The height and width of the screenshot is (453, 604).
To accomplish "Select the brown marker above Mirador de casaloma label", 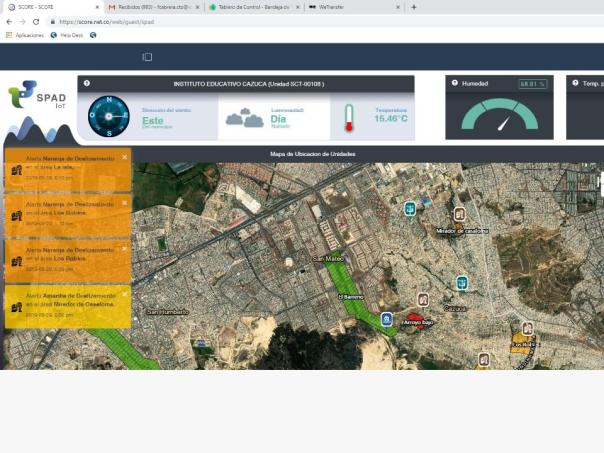I will coord(459,214).
